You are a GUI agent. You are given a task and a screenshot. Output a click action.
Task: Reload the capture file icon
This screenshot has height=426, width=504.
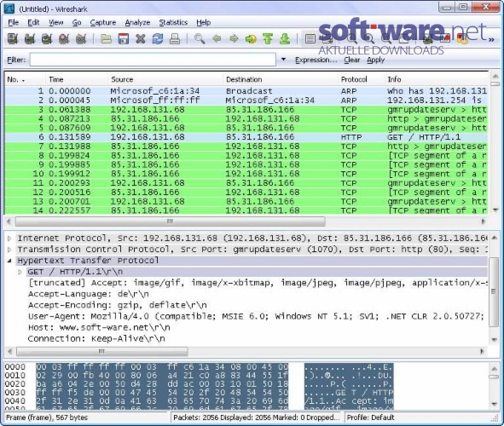click(x=158, y=39)
